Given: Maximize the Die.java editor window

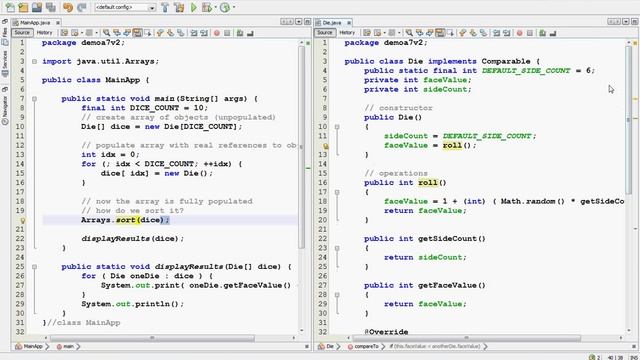Looking at the screenshot, I should 635,22.
